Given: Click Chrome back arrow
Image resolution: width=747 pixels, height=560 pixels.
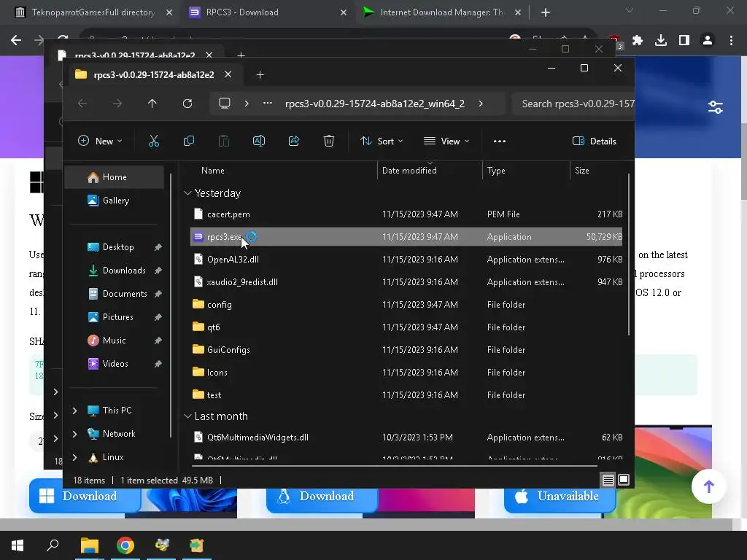Looking at the screenshot, I should tap(16, 41).
